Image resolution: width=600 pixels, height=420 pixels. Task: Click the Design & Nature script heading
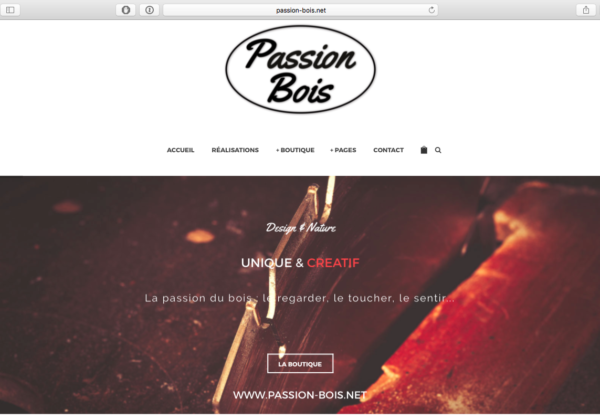[301, 228]
